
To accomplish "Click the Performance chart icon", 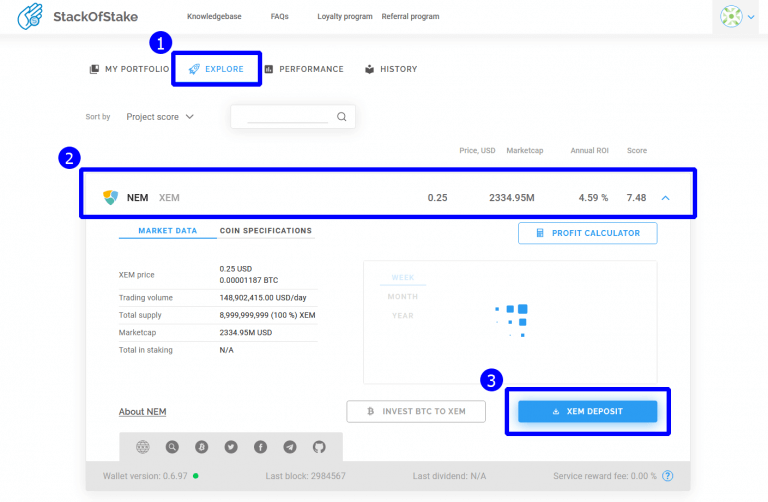I will (268, 69).
